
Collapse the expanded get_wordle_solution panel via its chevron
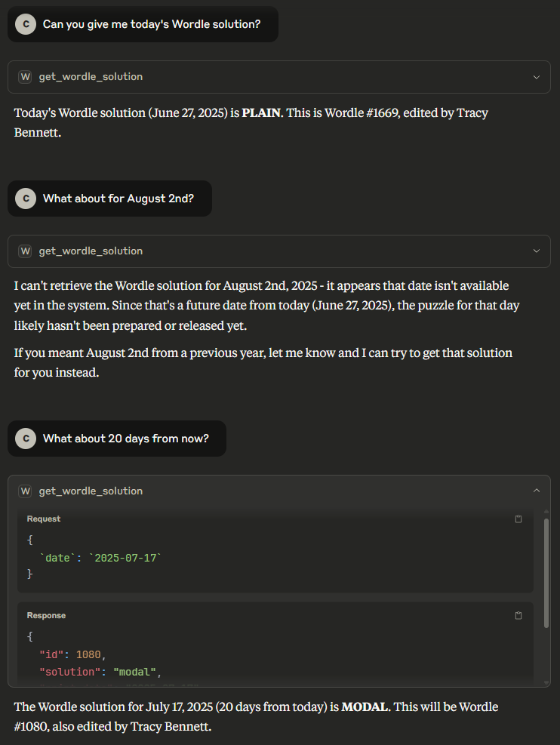coord(536,491)
